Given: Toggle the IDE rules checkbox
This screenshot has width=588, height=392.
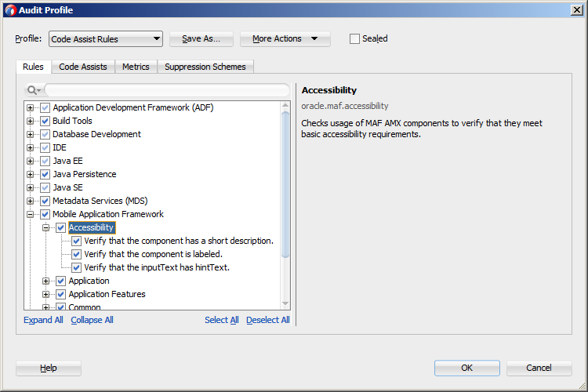Looking at the screenshot, I should pyautogui.click(x=45, y=147).
